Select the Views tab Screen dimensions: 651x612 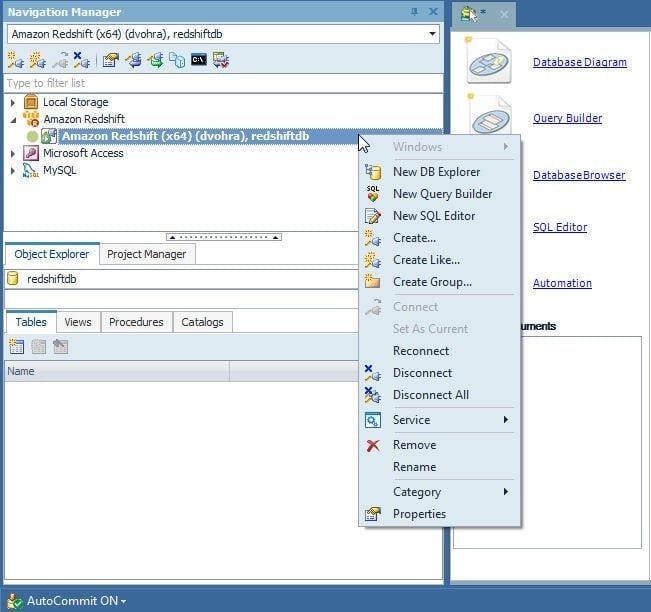pos(78,322)
